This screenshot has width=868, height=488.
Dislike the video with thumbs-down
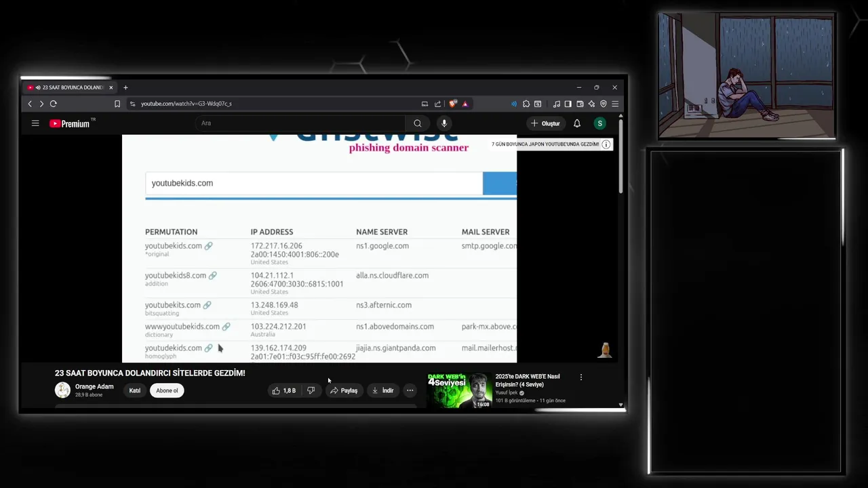[x=311, y=390]
